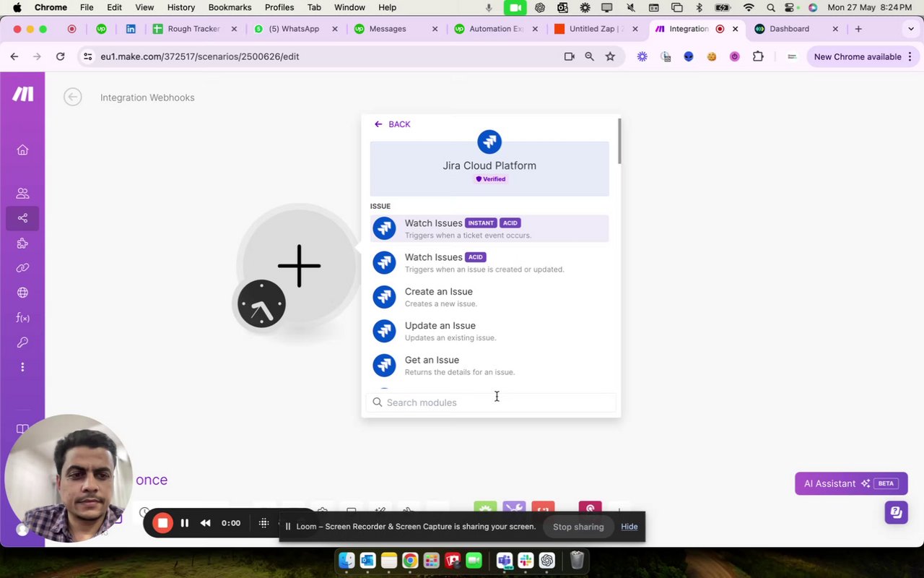Image resolution: width=924 pixels, height=578 pixels.
Task: Open the History menu in menu bar
Action: [181, 7]
